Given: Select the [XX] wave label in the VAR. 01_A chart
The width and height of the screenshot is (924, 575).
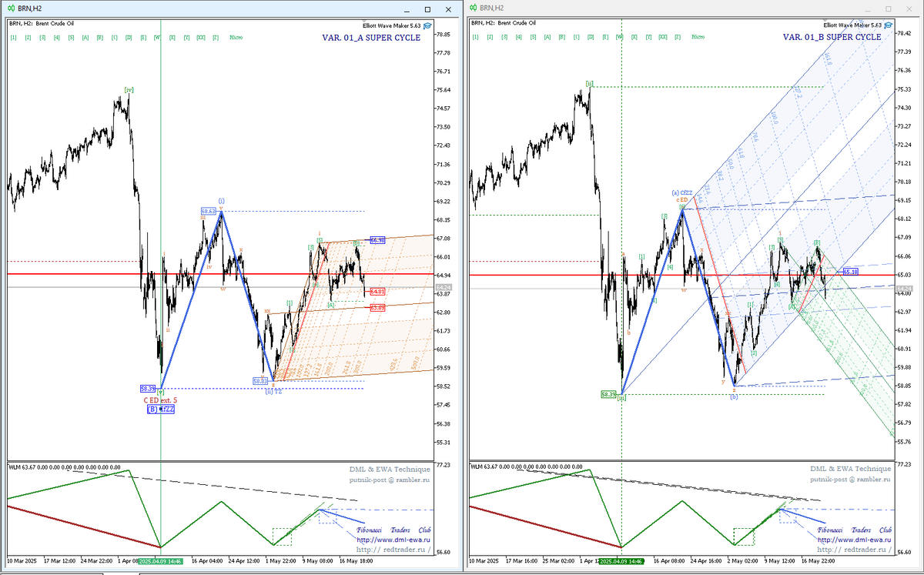Looking at the screenshot, I should tap(201, 37).
